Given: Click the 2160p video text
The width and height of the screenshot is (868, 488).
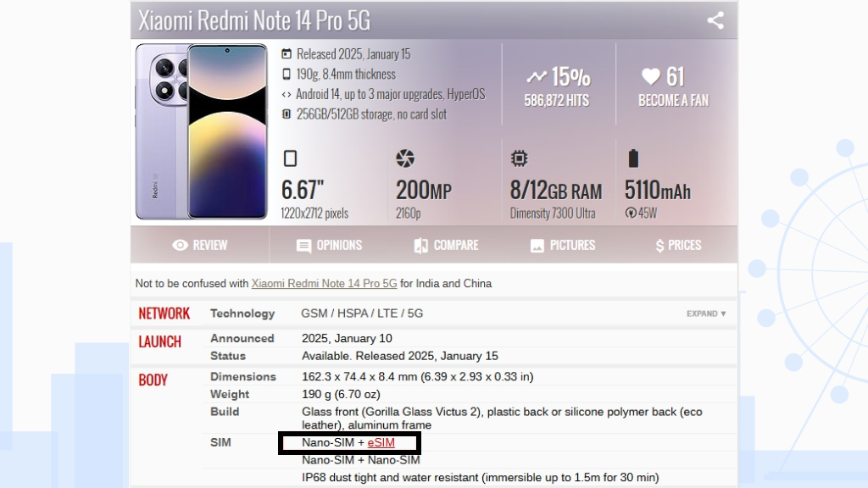Looking at the screenshot, I should (408, 213).
